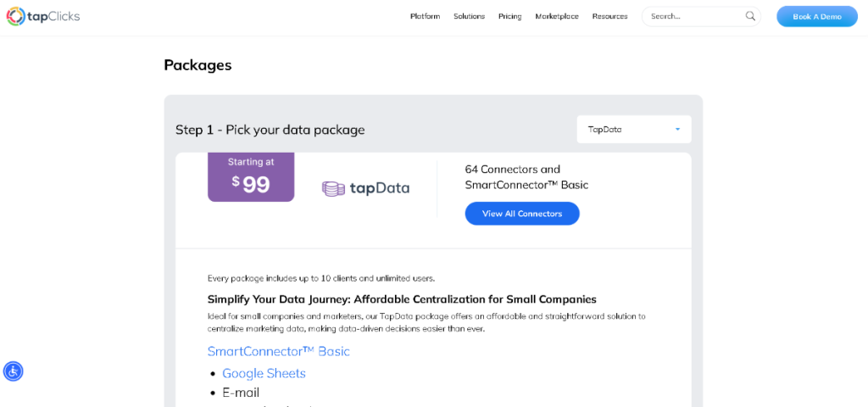868x407 pixels.
Task: Open the Platform menu
Action: [425, 16]
